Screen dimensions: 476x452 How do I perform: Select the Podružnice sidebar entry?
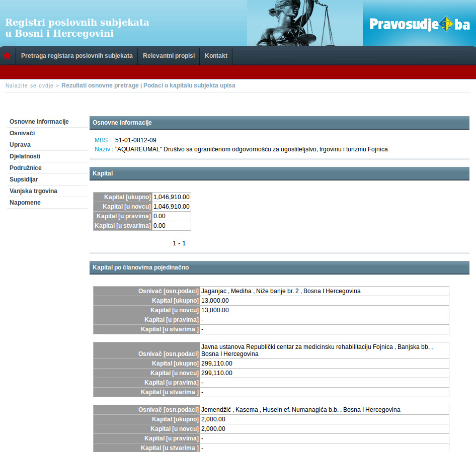(x=26, y=168)
